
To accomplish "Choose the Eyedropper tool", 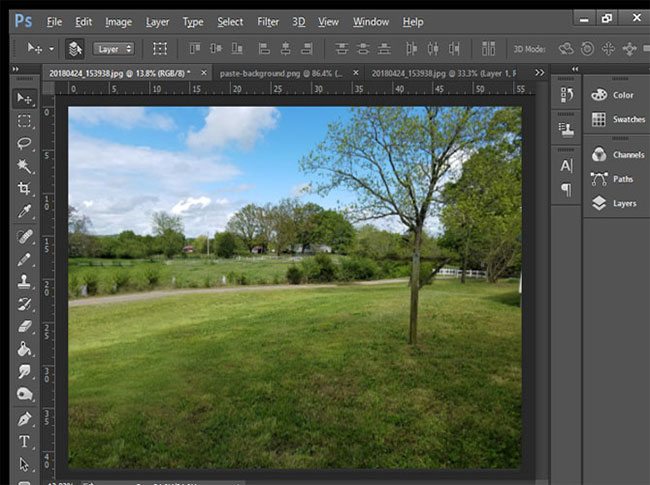I will point(24,211).
